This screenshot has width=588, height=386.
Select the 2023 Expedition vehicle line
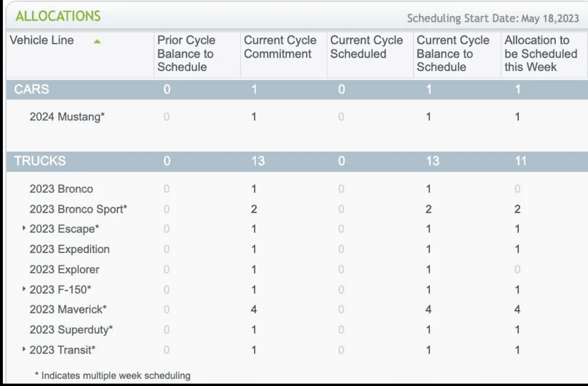point(69,249)
